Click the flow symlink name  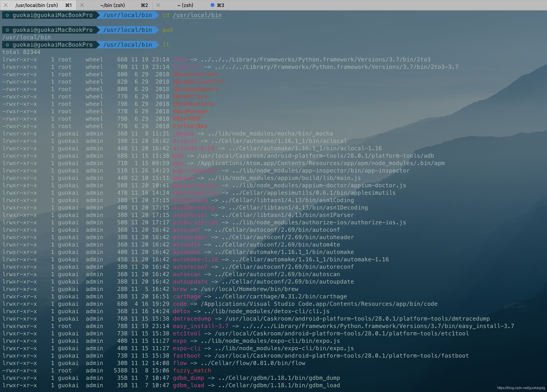180,363
